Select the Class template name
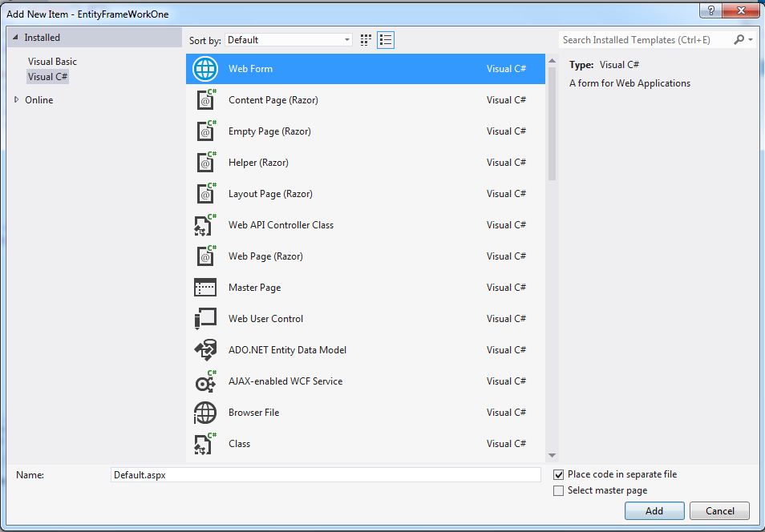The width and height of the screenshot is (765, 532). tap(239, 443)
